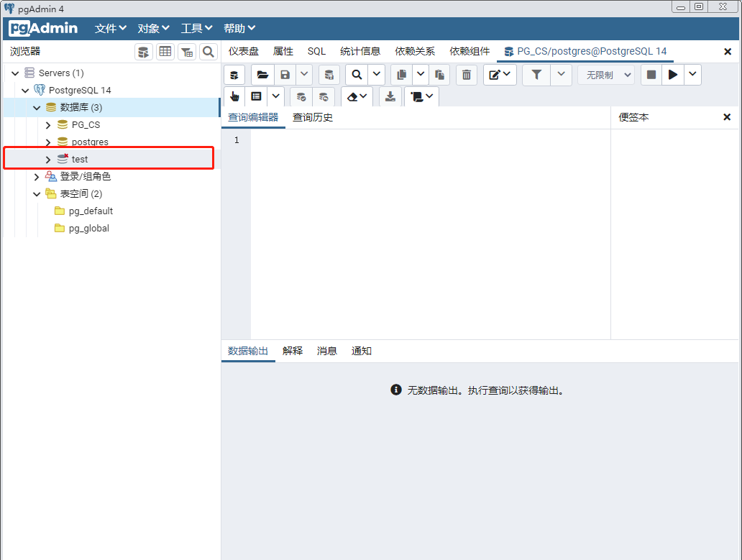742x560 pixels.
Task: Click the filtered rows icon in browser header
Action: [x=187, y=52]
